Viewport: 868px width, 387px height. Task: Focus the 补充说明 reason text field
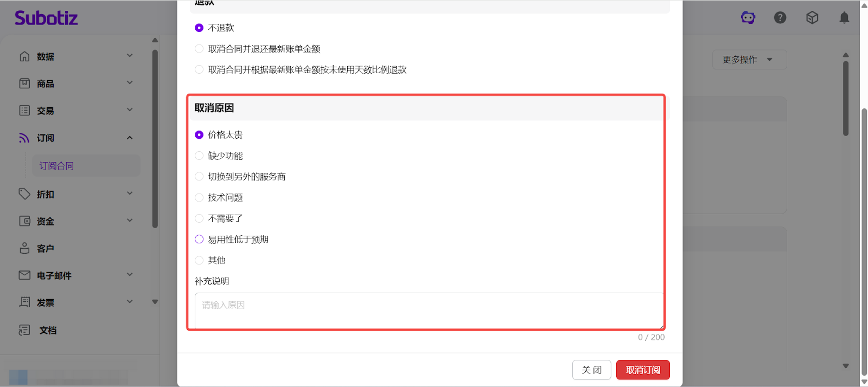coord(429,311)
